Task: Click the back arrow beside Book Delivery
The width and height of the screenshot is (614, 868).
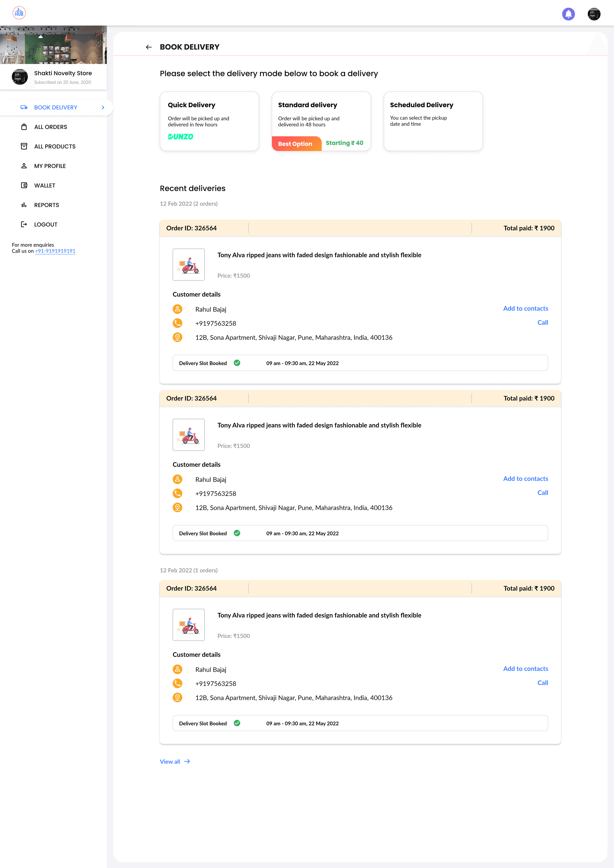Action: pos(149,47)
